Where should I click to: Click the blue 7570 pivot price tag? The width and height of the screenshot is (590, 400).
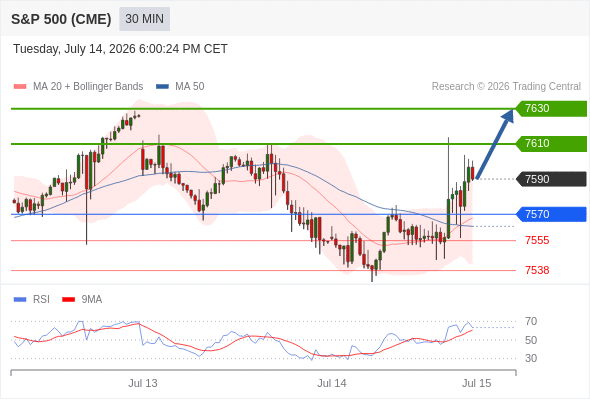click(x=551, y=214)
